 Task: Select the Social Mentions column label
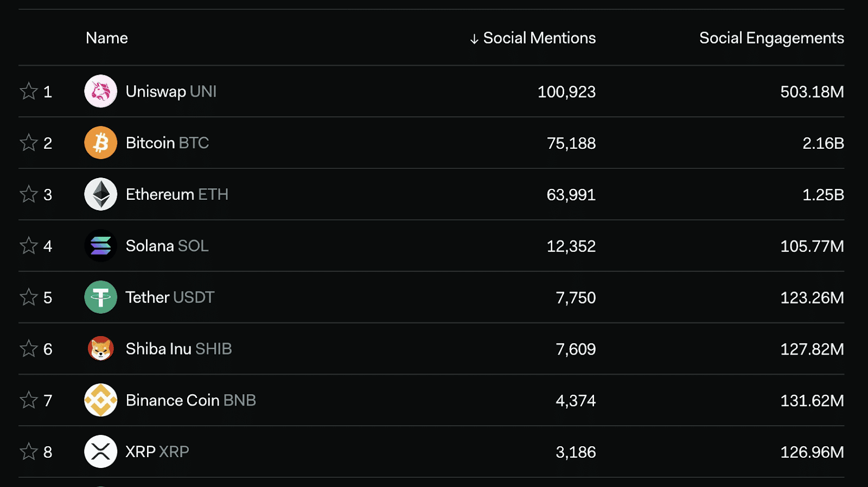(x=539, y=38)
